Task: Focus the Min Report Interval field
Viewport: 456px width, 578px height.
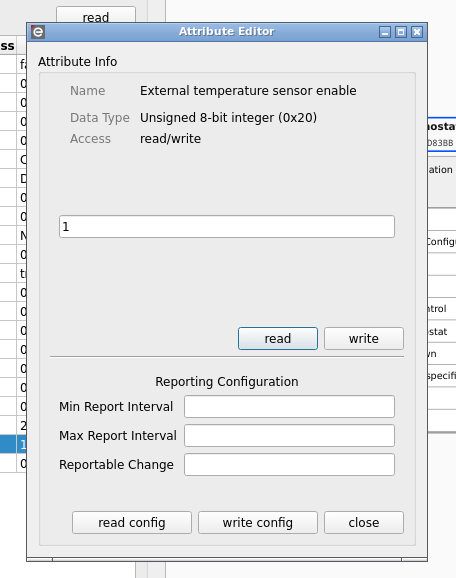Action: pyautogui.click(x=289, y=406)
